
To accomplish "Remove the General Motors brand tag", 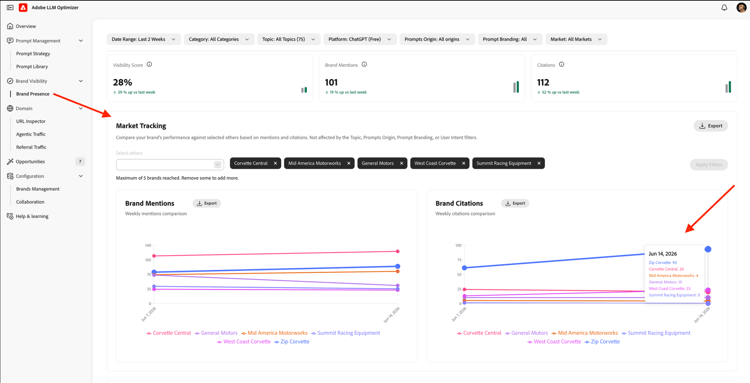I will pos(402,163).
